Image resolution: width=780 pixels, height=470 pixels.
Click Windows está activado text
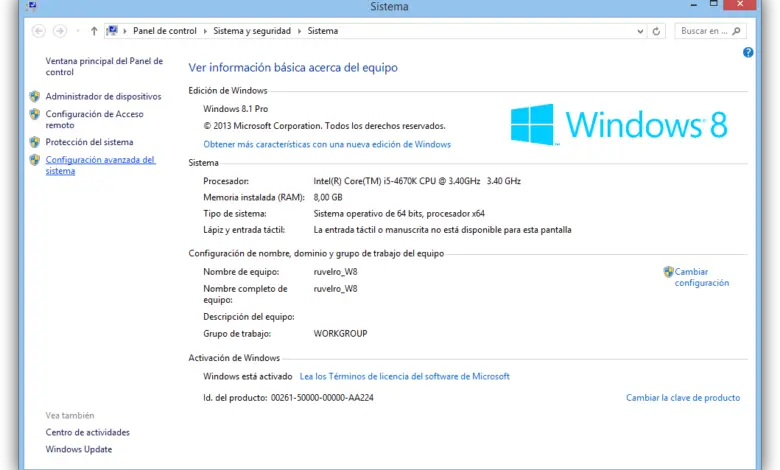point(247,376)
